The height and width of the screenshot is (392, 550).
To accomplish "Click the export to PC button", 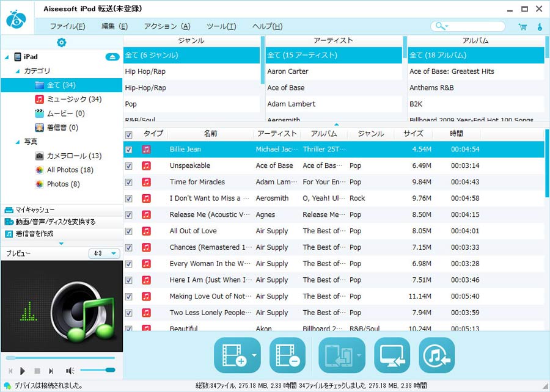I will pos(392,355).
